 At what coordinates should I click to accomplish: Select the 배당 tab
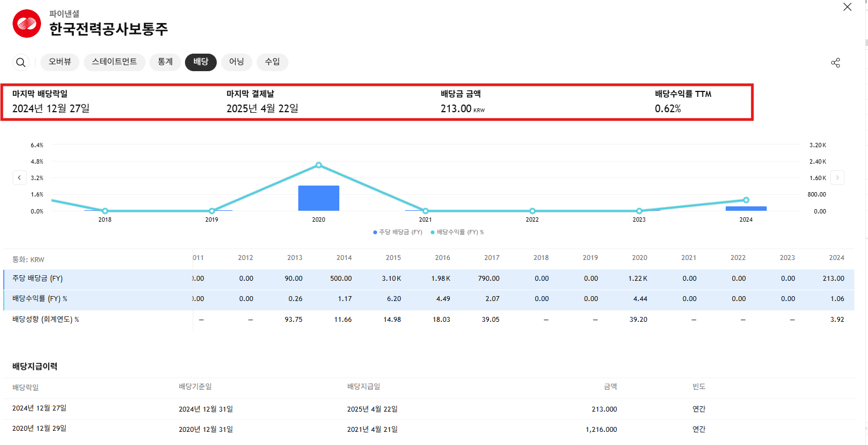pyautogui.click(x=201, y=62)
